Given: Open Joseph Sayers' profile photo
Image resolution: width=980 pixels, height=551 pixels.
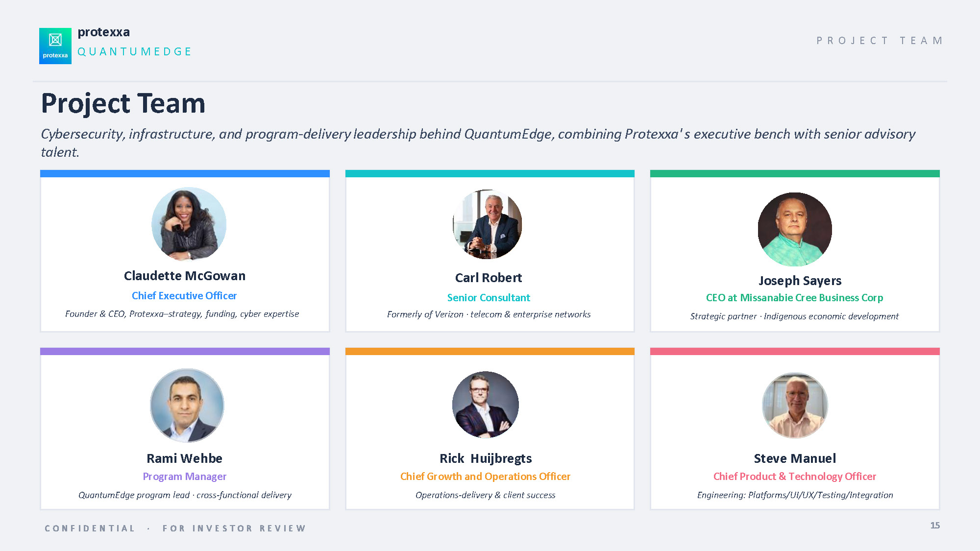Looking at the screenshot, I should tap(795, 229).
